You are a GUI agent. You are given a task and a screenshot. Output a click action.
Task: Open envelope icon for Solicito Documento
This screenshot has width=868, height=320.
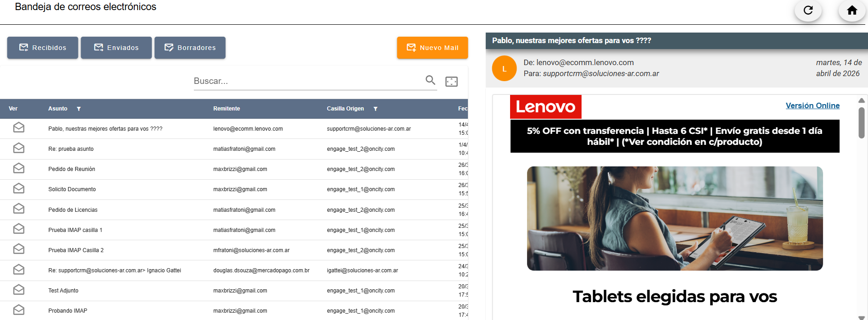tap(19, 188)
